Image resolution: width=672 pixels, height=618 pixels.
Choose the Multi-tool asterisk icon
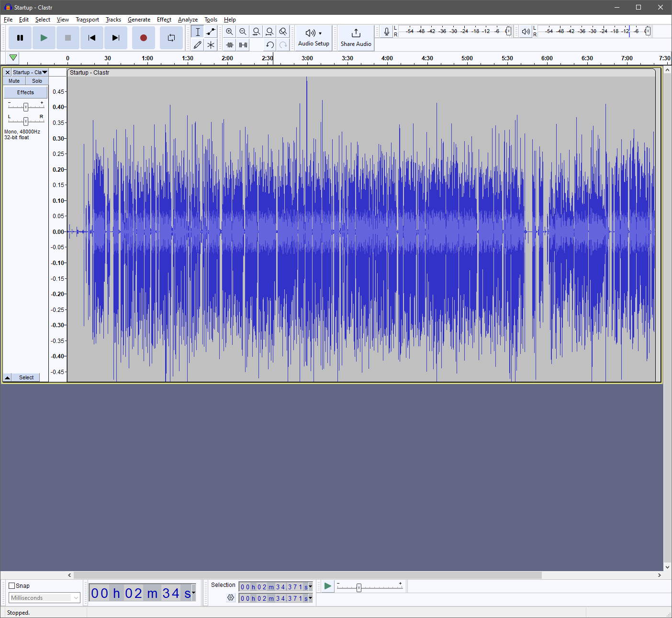pyautogui.click(x=211, y=45)
